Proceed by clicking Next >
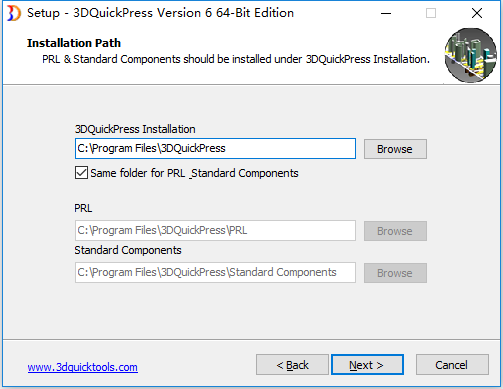 point(367,365)
